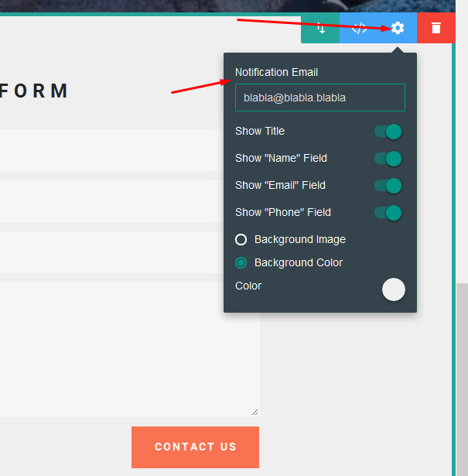Select the Background Color radio option
The height and width of the screenshot is (476, 468).
point(241,263)
